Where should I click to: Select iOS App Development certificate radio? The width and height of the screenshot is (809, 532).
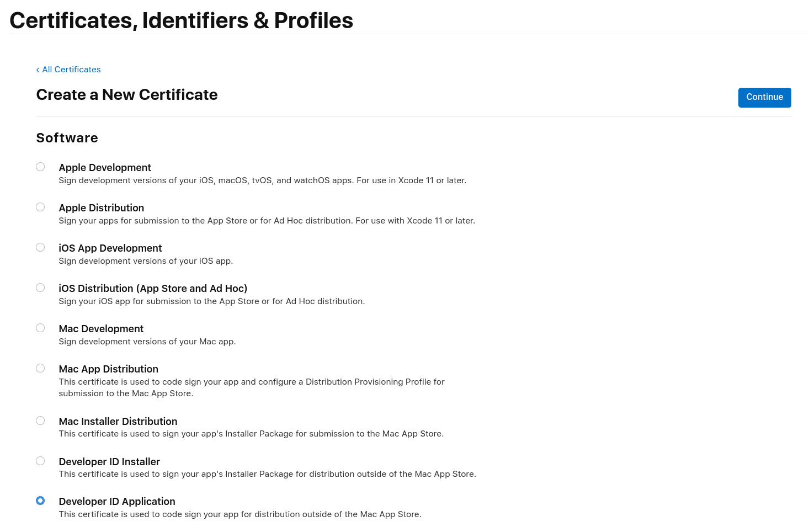[40, 247]
